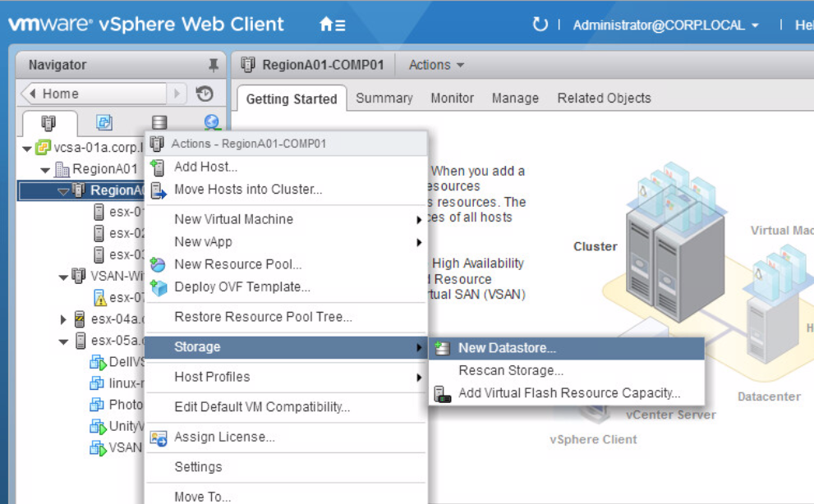Switch to Related Objects tab
Image resolution: width=814 pixels, height=504 pixels.
(x=604, y=99)
